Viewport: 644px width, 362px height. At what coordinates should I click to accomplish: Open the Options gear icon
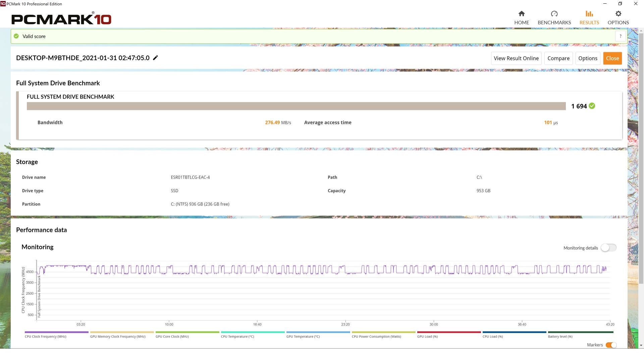tap(618, 14)
